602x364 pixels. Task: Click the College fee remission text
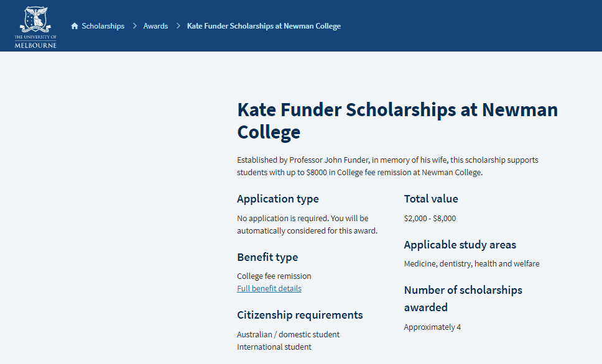click(x=274, y=276)
